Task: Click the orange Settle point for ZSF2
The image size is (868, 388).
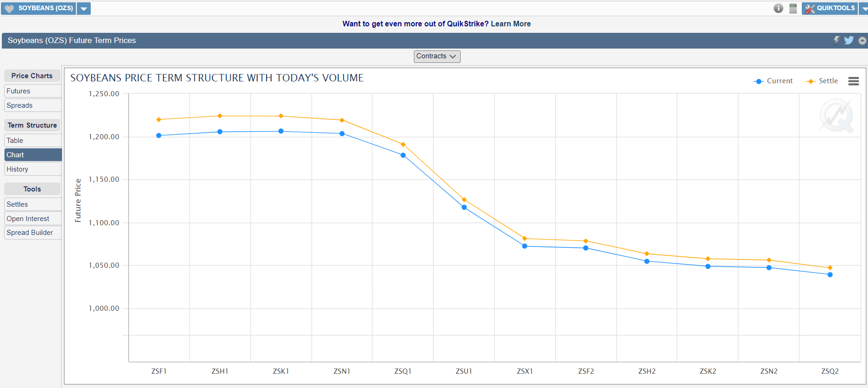Action: click(x=586, y=241)
